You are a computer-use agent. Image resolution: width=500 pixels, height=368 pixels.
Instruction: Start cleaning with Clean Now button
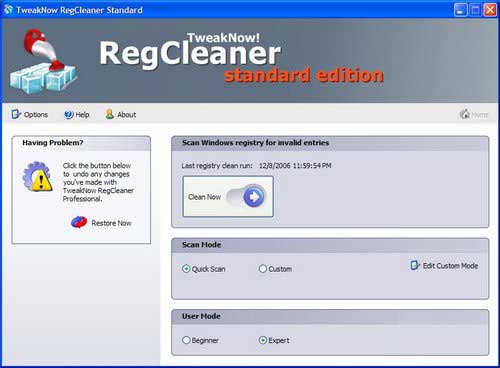tap(228, 197)
